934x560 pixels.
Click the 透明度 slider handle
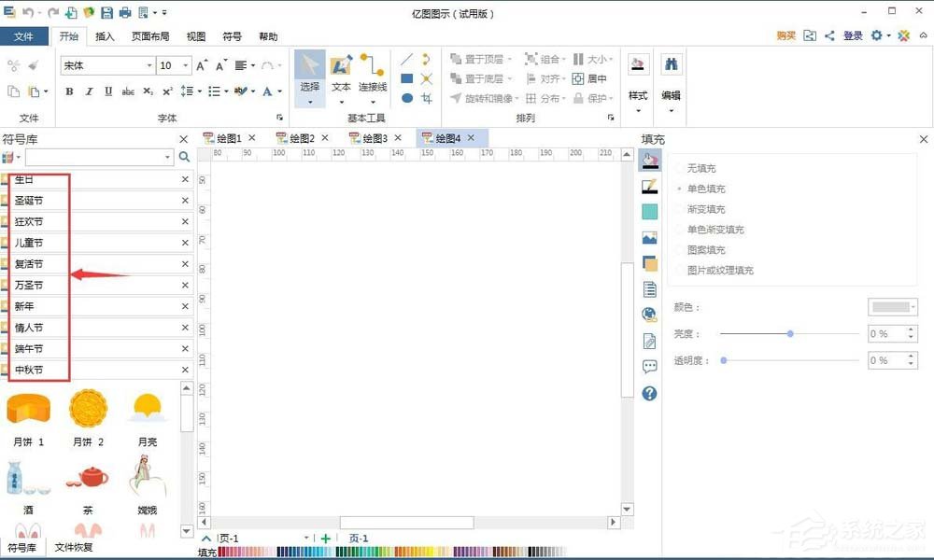[x=724, y=360]
